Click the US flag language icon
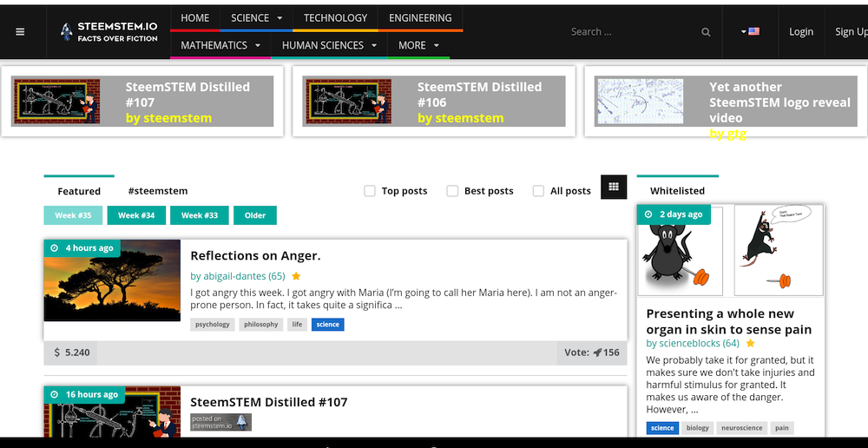Image resolution: width=868 pixels, height=448 pixels. tap(754, 31)
